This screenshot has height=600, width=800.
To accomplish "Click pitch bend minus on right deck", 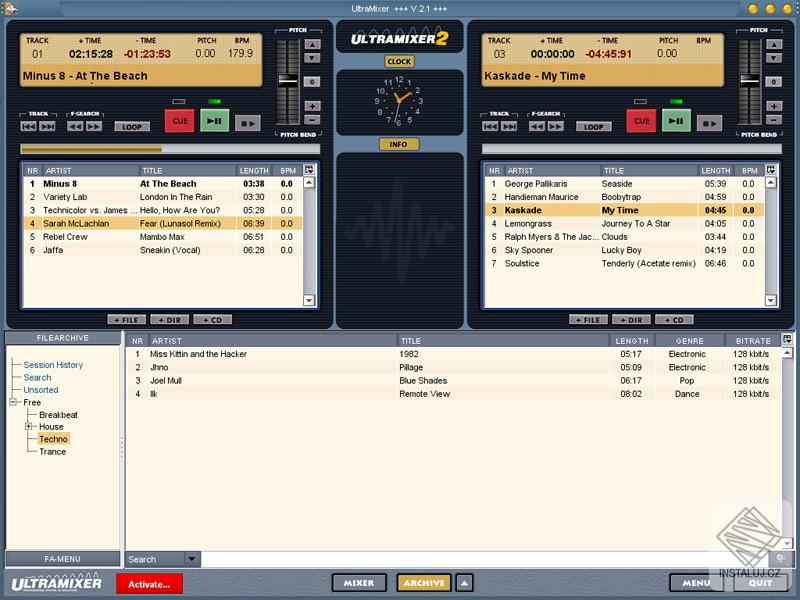I will [774, 120].
